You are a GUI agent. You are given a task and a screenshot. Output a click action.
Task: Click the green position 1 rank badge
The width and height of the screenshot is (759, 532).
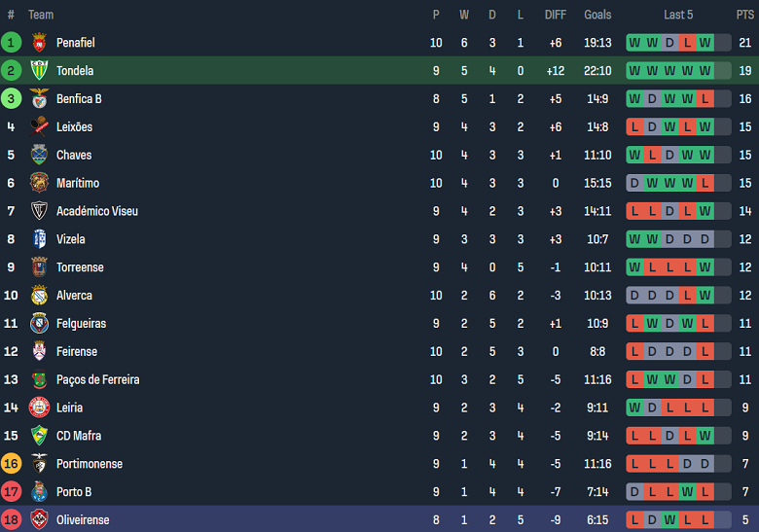tap(11, 43)
